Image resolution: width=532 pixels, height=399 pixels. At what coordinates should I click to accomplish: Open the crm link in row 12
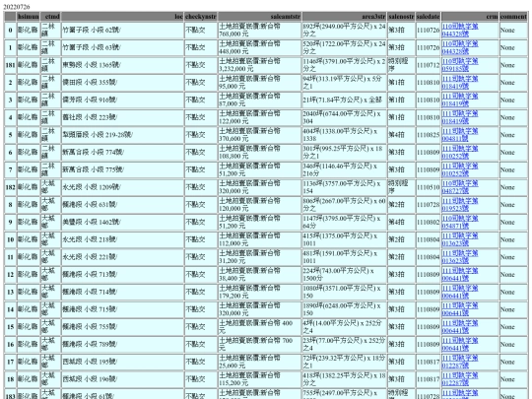click(x=460, y=275)
